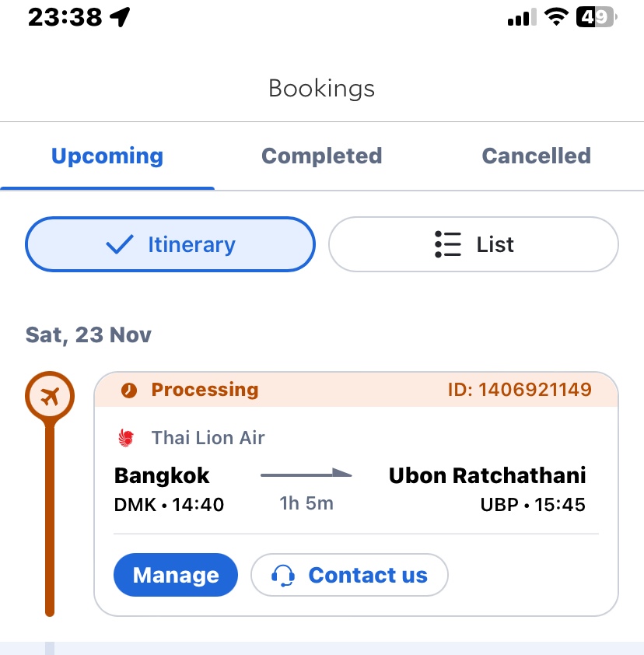Tap the location arrow in status bar
The width and height of the screenshot is (644, 655).
click(x=120, y=17)
